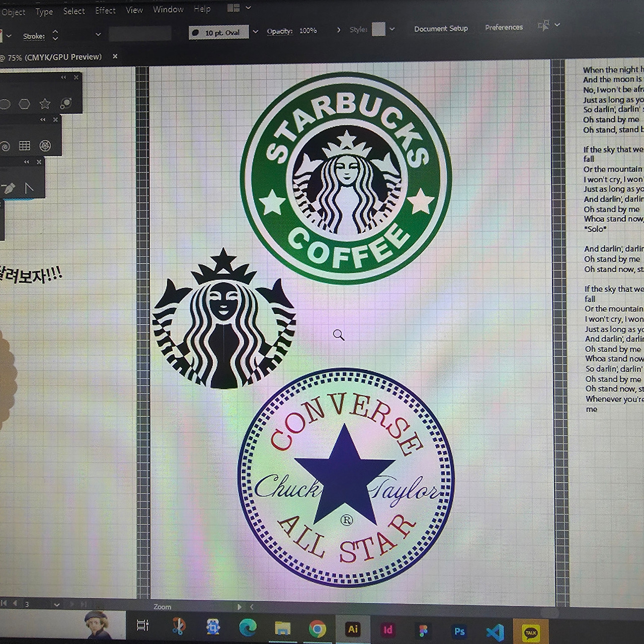644x644 pixels.
Task: Open KakaoTalk from the taskbar
Action: pos(531,632)
